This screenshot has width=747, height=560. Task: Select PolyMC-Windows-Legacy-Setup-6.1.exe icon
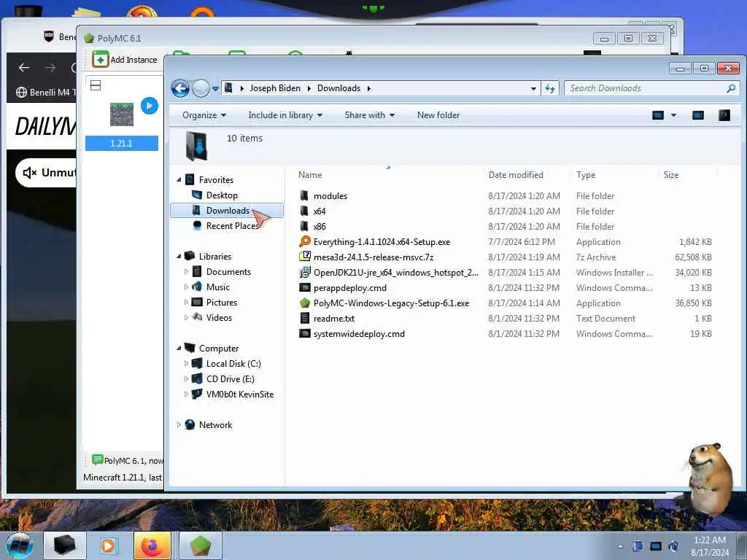[304, 303]
